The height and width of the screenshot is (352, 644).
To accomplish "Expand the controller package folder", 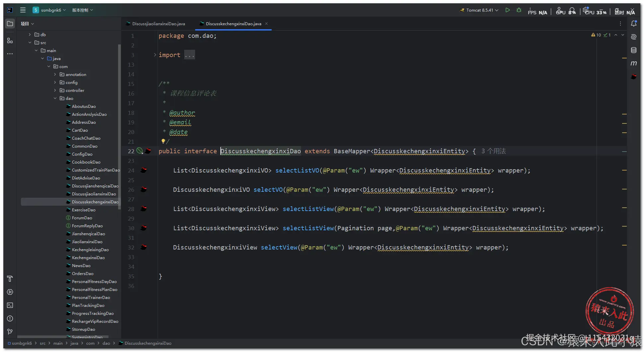I will tap(55, 90).
